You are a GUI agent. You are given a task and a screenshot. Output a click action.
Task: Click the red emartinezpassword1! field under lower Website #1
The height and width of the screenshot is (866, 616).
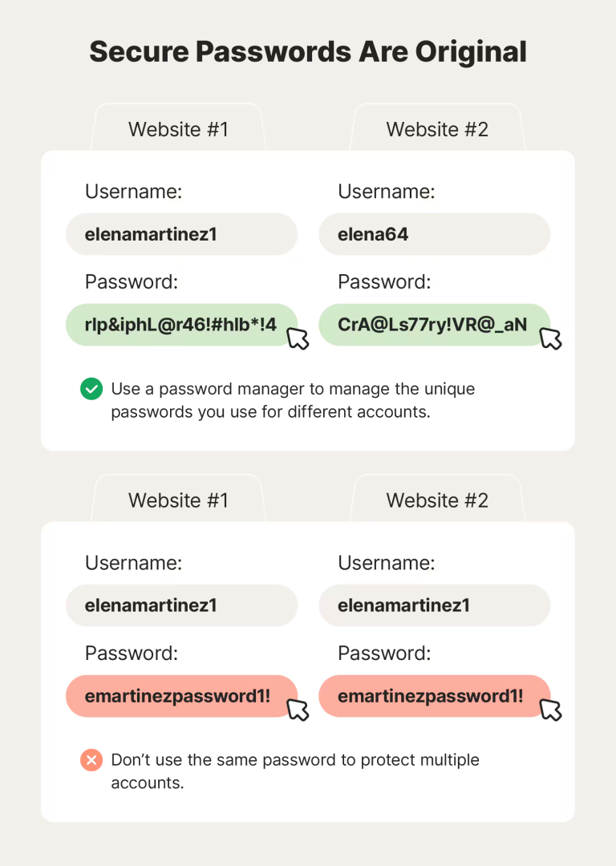[x=182, y=696]
